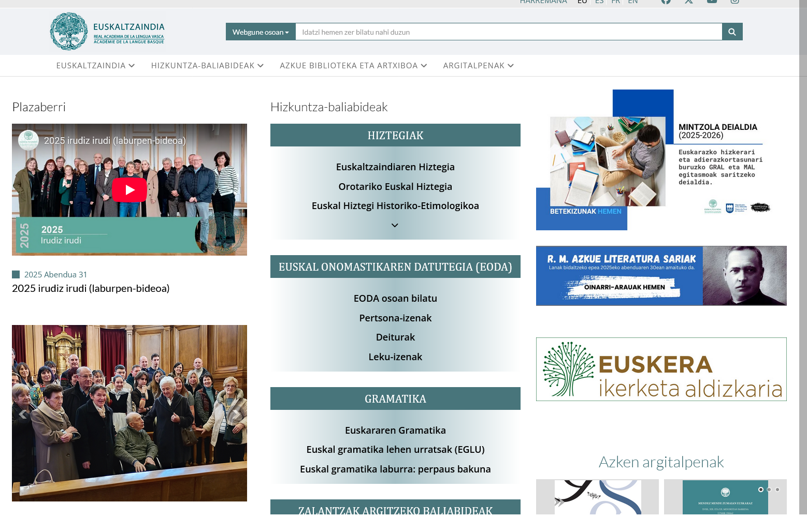
Task: Open the Webgune osoan search scope dropdown
Action: (261, 32)
